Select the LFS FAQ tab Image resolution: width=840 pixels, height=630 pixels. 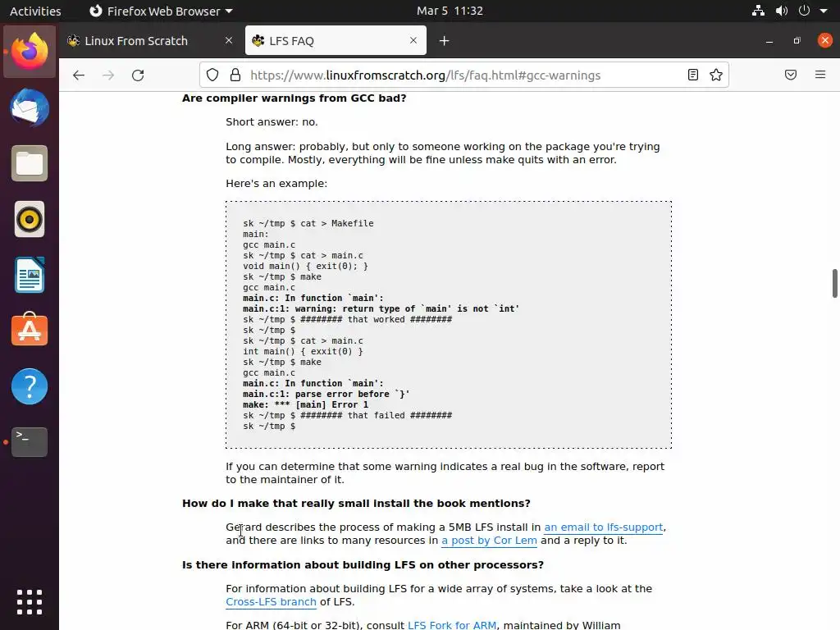[x=336, y=41]
